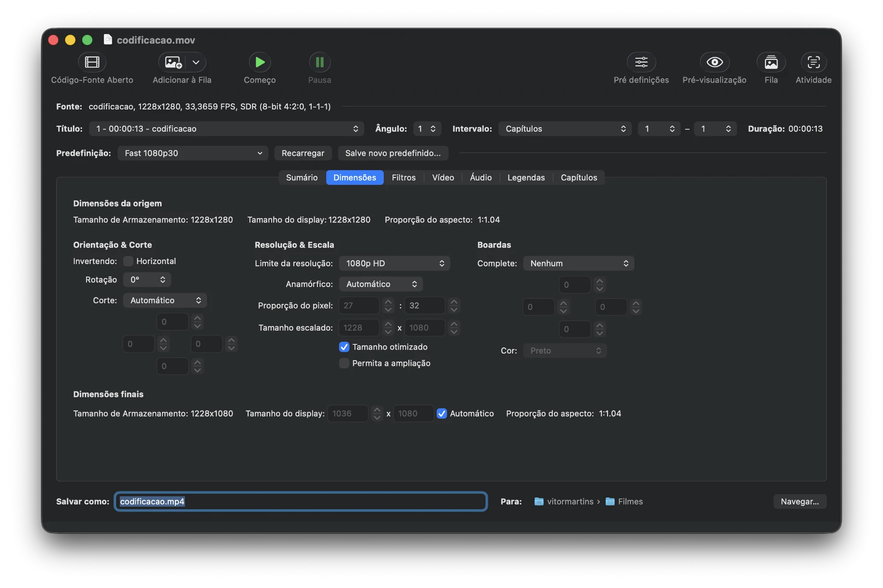The image size is (883, 588).
Task: Enable the Permita a ampliação checkbox
Action: click(x=344, y=363)
